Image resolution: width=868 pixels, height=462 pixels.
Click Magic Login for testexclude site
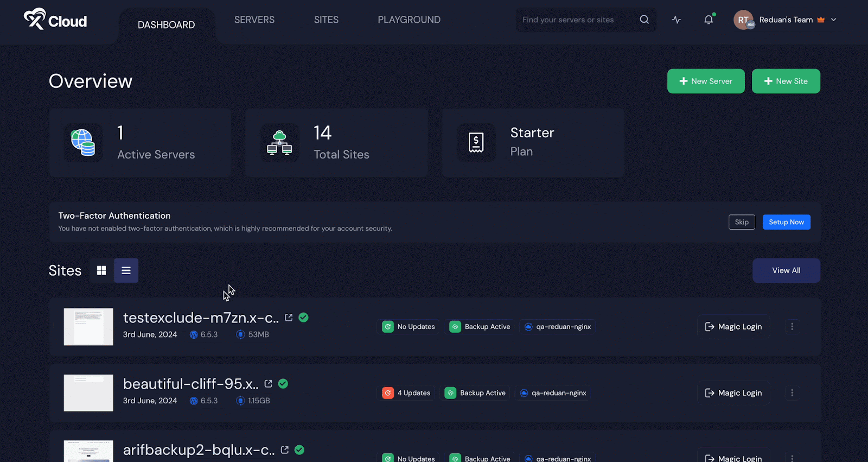tap(733, 327)
